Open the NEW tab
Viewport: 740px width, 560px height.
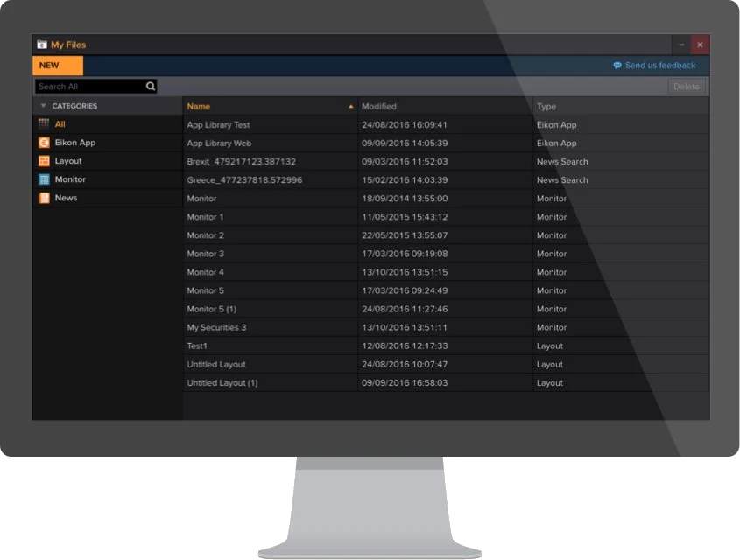pos(58,66)
